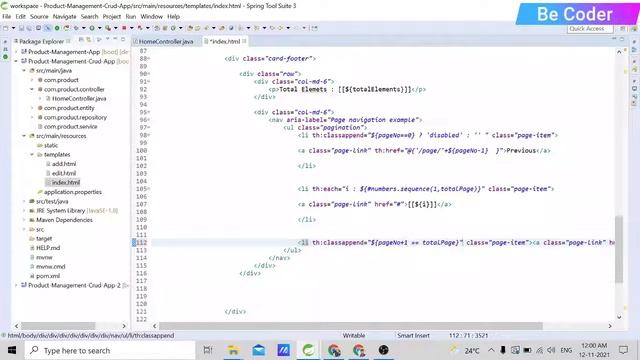Open the Run menu
This screenshot has height=360, width=640.
131,17
